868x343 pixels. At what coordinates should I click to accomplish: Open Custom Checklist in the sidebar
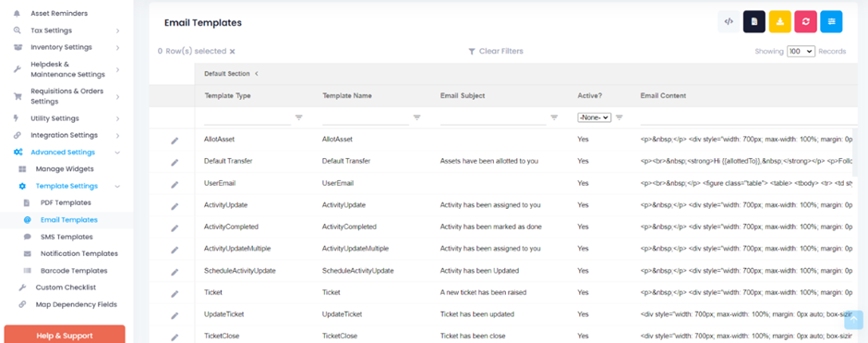pyautogui.click(x=66, y=288)
